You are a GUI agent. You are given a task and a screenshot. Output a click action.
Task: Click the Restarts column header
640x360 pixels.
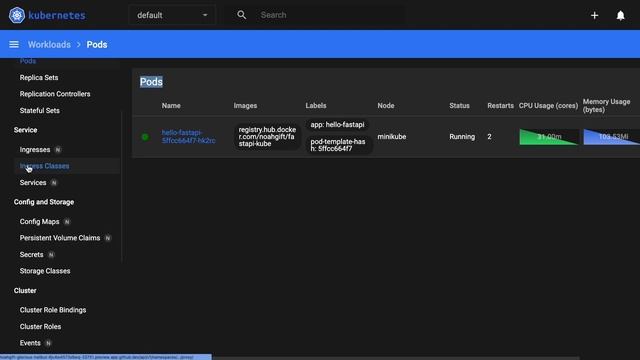pos(500,106)
